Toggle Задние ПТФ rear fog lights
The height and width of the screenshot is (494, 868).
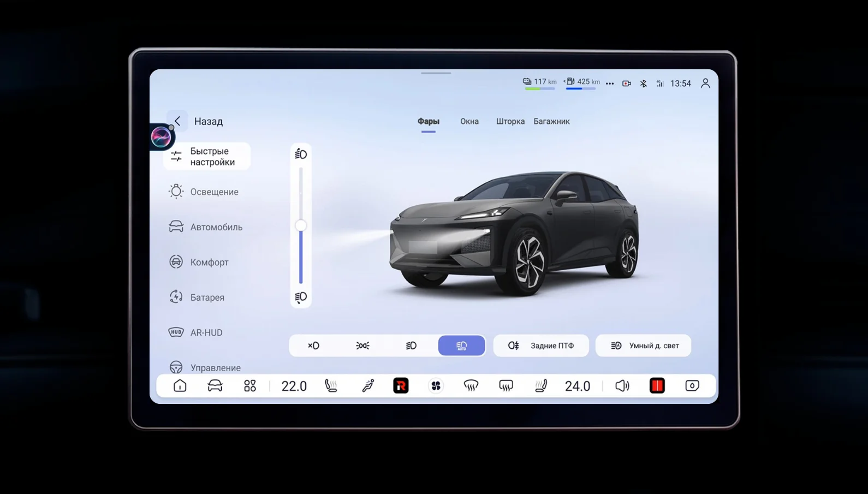click(541, 346)
